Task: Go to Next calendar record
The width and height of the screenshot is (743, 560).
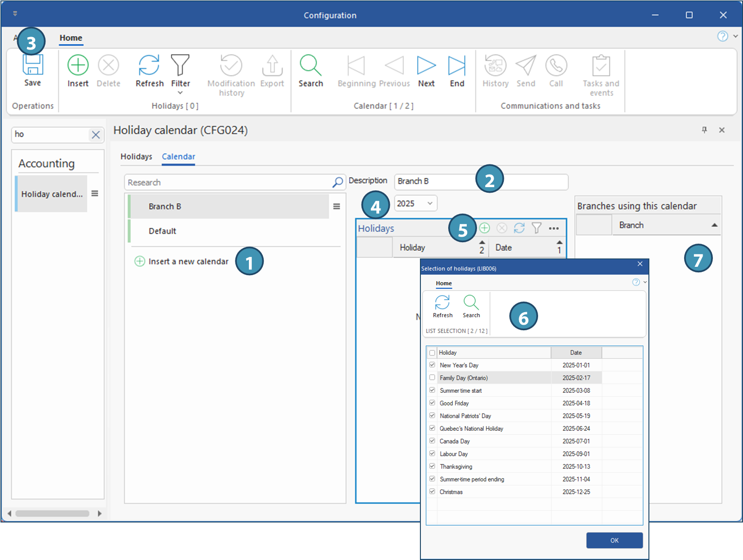Action: pyautogui.click(x=426, y=66)
